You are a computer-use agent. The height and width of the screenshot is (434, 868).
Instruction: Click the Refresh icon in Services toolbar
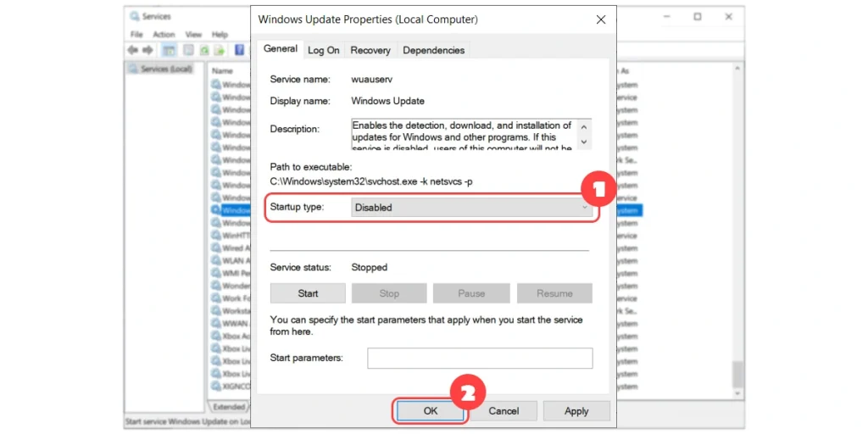coord(204,50)
